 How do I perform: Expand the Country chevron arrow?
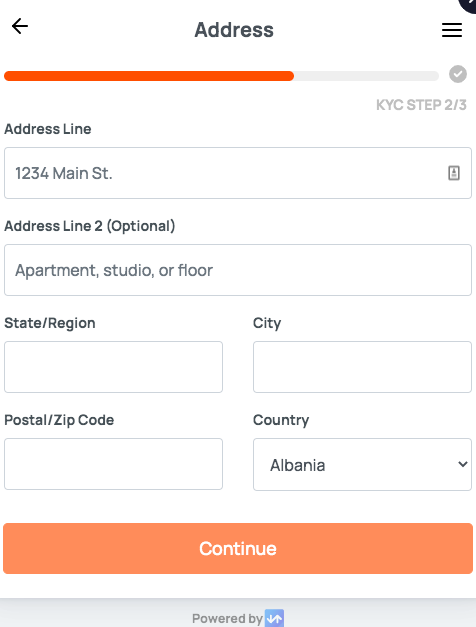[463, 464]
